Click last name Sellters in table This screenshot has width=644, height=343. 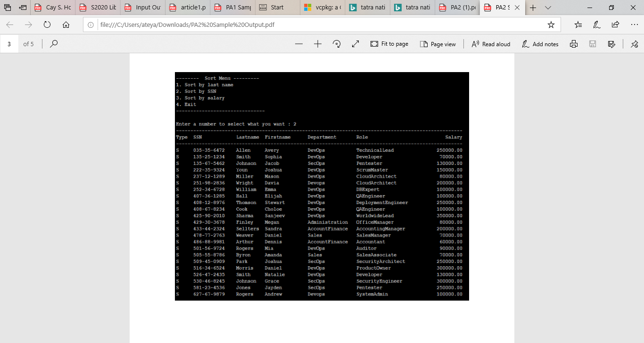click(x=248, y=229)
